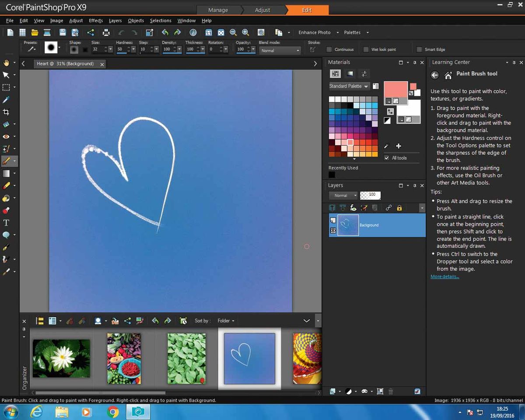
Task: Click the More details link in Learning Center
Action: click(444, 276)
